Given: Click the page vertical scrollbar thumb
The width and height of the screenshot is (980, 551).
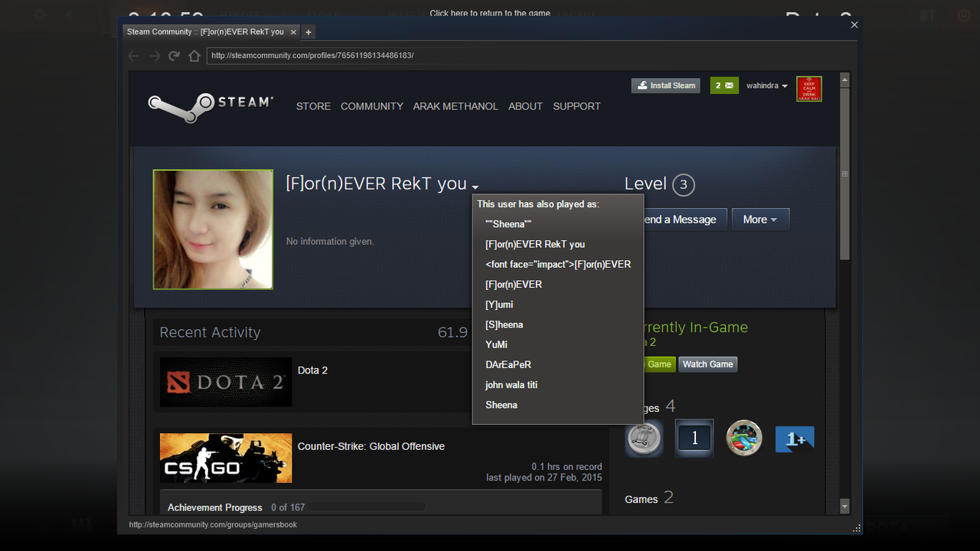Looking at the screenshot, I should [844, 174].
